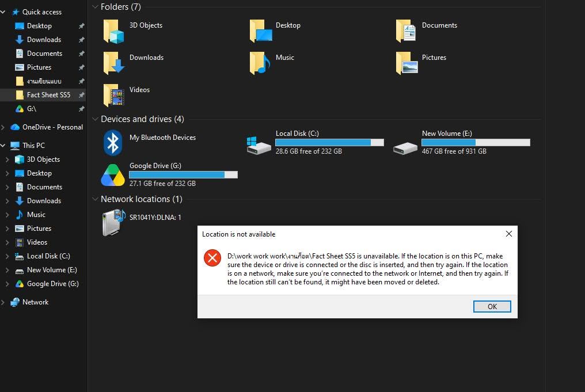This screenshot has width=585, height=392.
Task: Open My Bluetooth Devices icon
Action: (113, 143)
